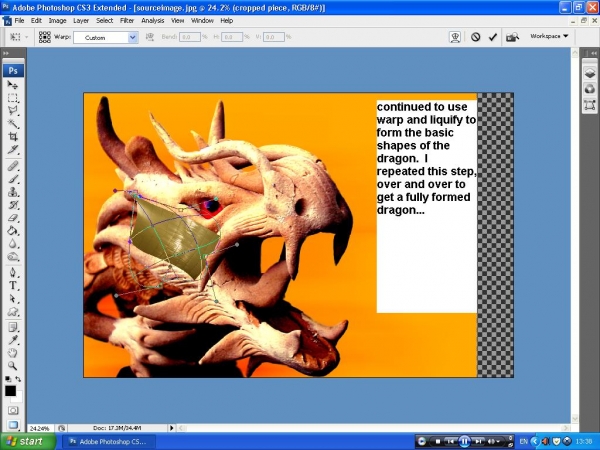Select the Brush tool

pos(13,179)
